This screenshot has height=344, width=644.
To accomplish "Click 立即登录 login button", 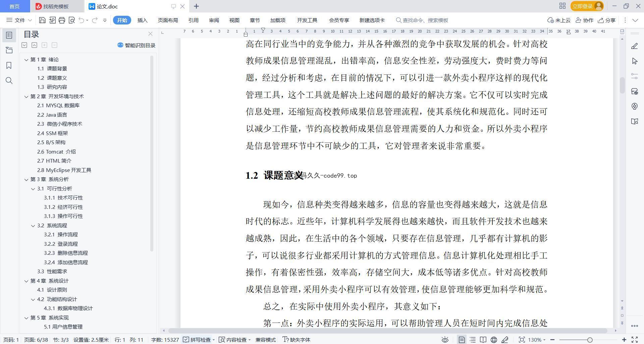I will pos(587,6).
